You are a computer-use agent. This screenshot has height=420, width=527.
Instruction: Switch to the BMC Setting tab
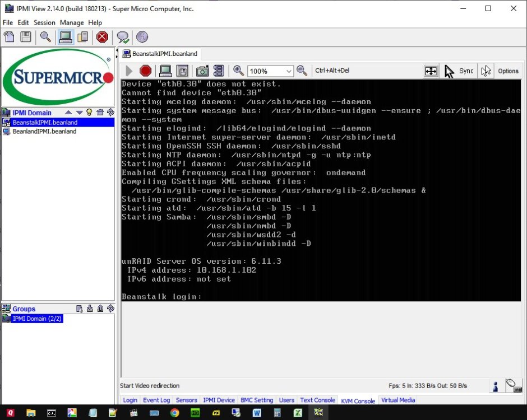tap(257, 400)
